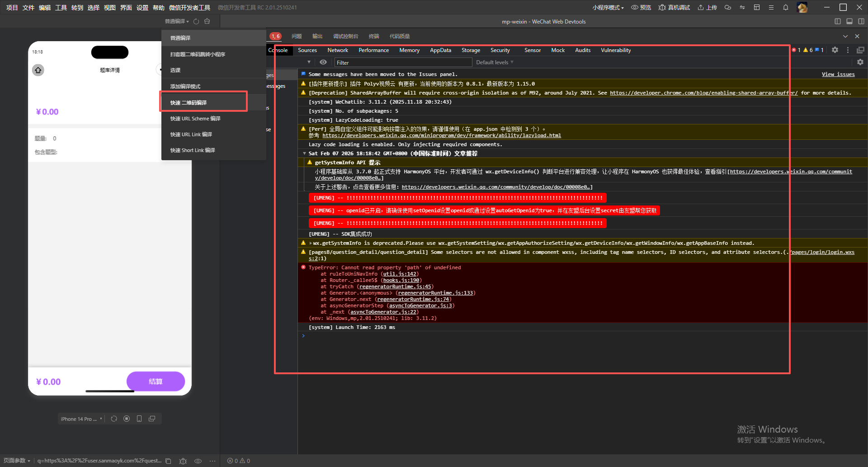Open the layout panel icon in top toolbar
Viewport: 868px width, 467px height.
757,7
